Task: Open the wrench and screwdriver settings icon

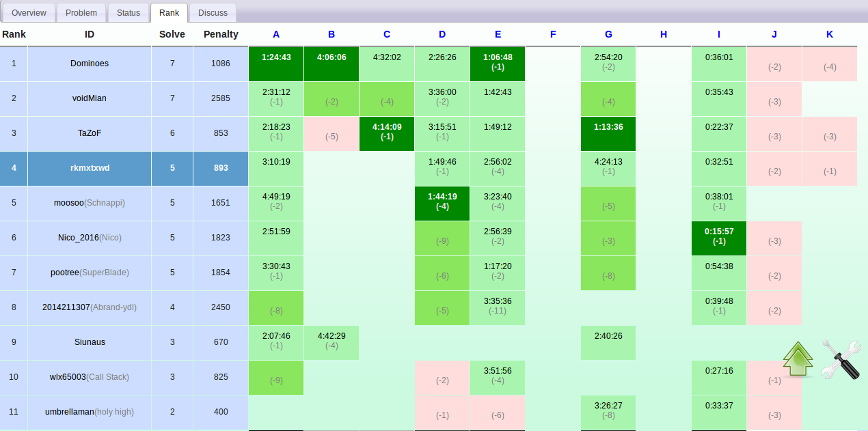Action: coord(840,359)
